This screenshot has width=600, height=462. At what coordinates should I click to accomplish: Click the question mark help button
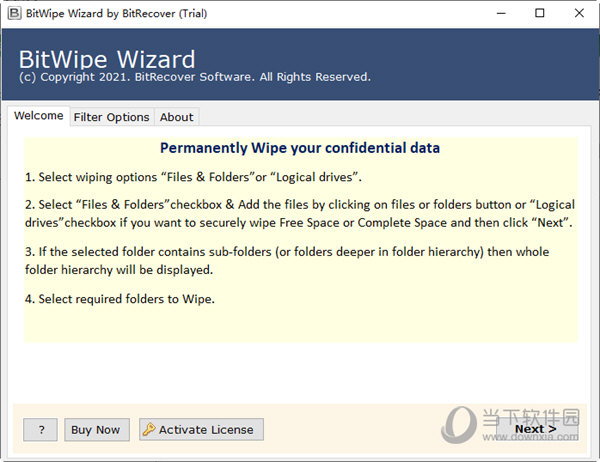(41, 429)
